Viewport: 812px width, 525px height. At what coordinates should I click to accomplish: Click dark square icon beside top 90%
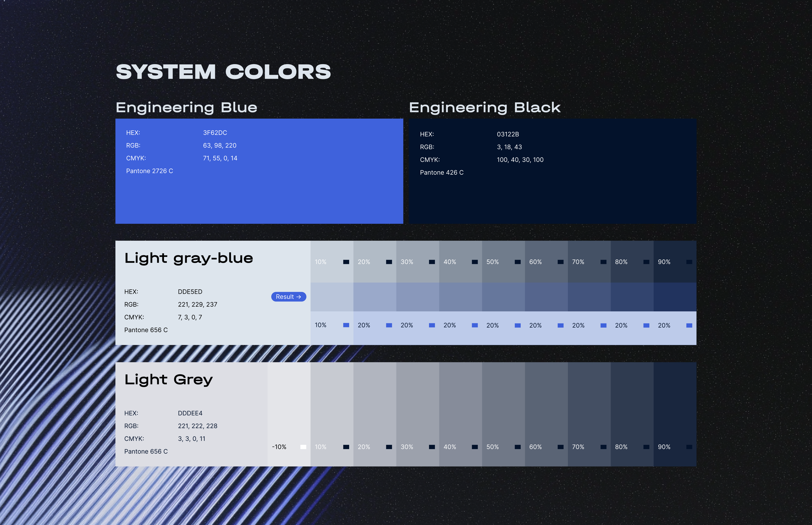click(689, 262)
